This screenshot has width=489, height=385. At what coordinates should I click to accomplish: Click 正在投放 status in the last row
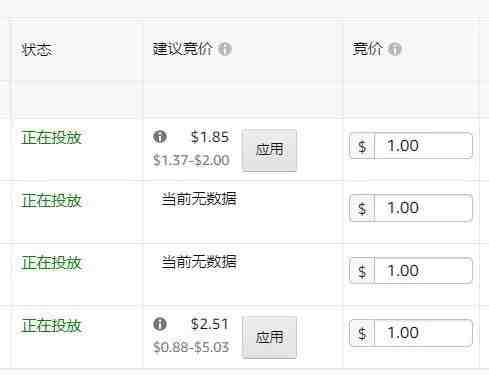click(51, 325)
